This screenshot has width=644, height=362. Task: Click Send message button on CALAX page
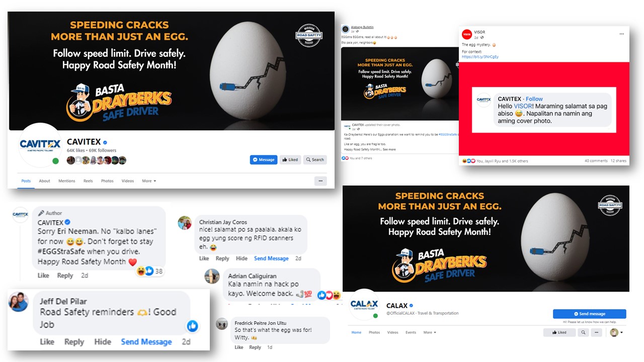pyautogui.click(x=589, y=314)
